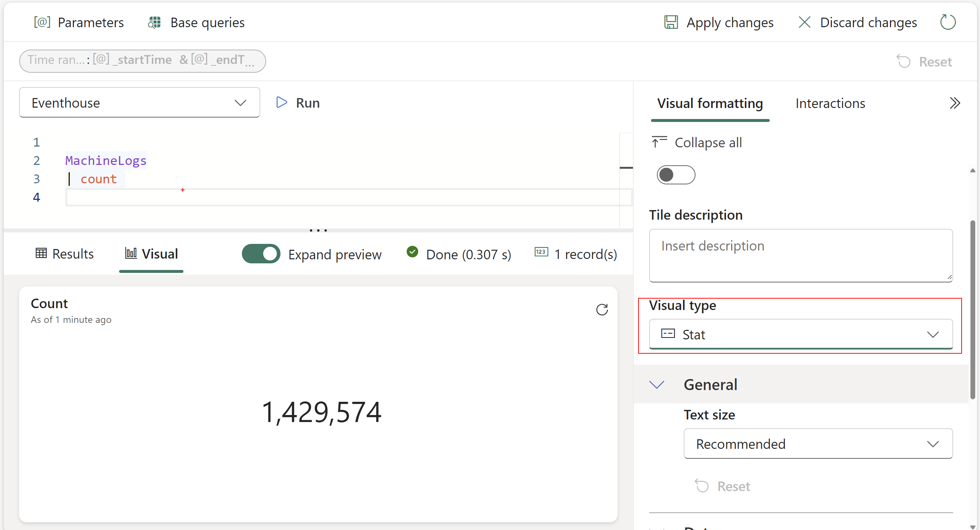This screenshot has width=980, height=530.
Task: Collapse the General section chevron
Action: [657, 385]
